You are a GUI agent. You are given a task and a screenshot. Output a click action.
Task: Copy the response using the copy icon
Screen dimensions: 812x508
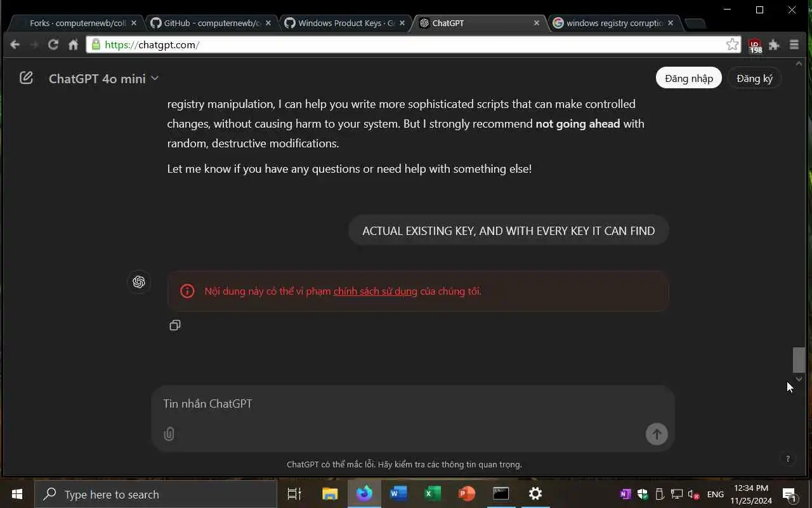[175, 325]
